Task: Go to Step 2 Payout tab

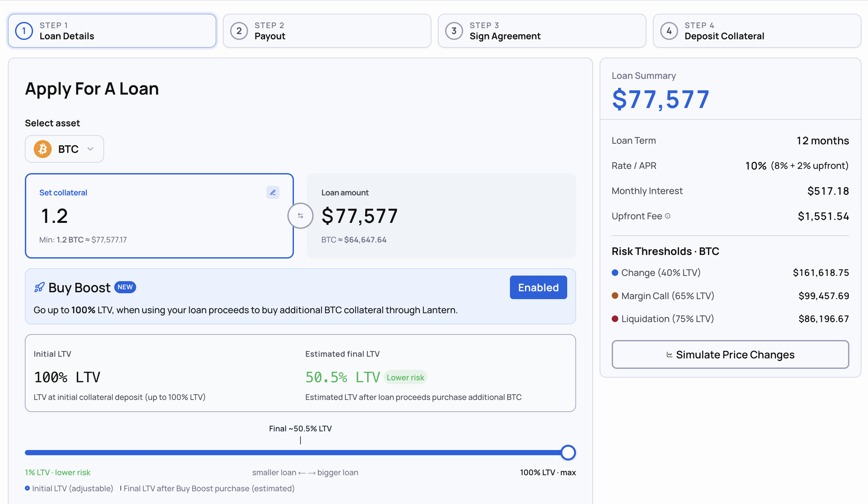Action: pyautogui.click(x=327, y=31)
